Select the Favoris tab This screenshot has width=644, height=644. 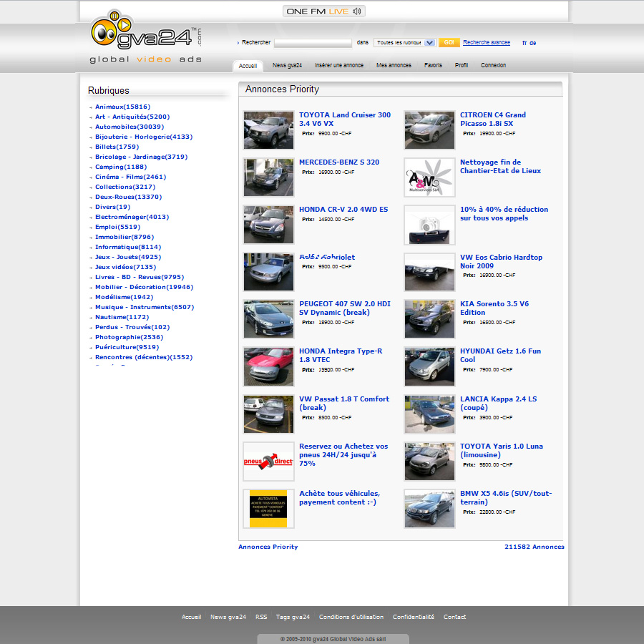[433, 65]
